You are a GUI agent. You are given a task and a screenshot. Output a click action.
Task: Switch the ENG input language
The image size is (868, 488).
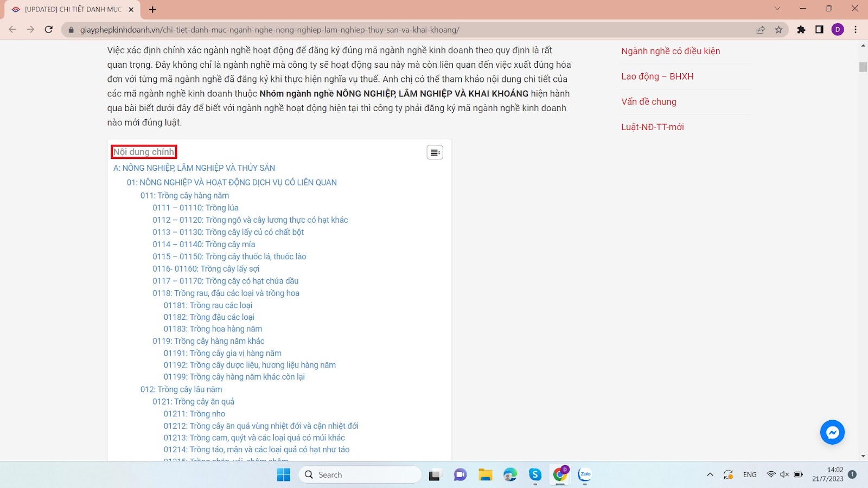pyautogui.click(x=750, y=475)
